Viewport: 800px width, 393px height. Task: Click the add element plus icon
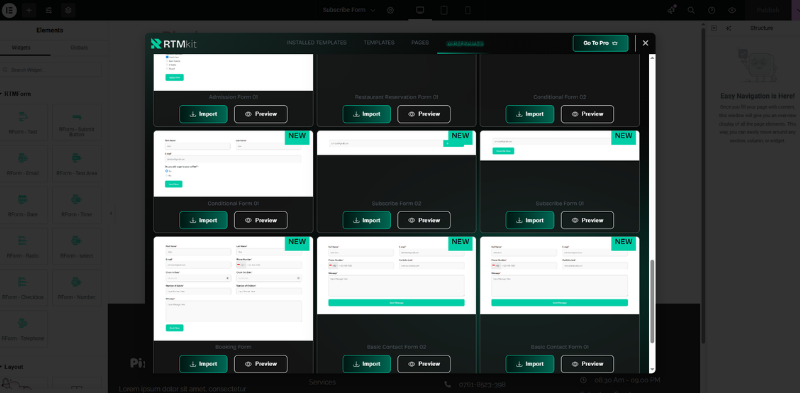pos(29,10)
